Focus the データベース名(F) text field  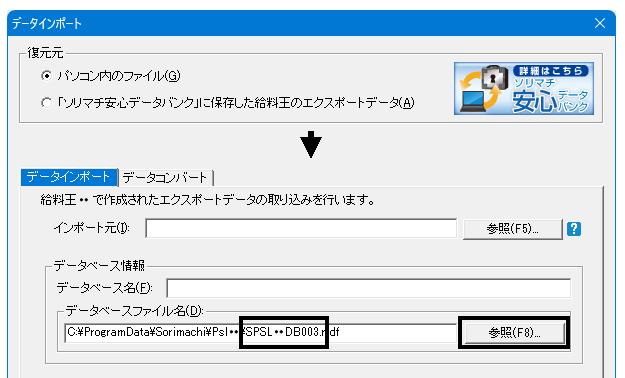pyautogui.click(x=368, y=288)
